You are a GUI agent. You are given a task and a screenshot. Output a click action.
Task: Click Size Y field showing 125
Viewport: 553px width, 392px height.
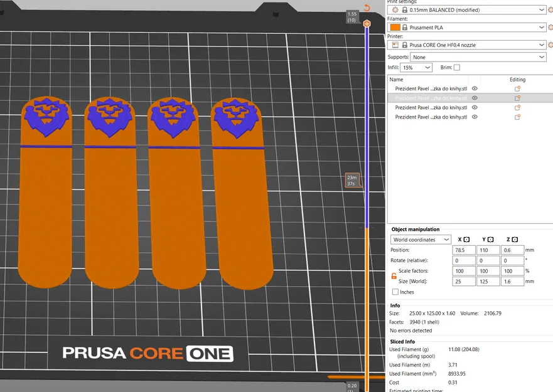pyautogui.click(x=488, y=282)
